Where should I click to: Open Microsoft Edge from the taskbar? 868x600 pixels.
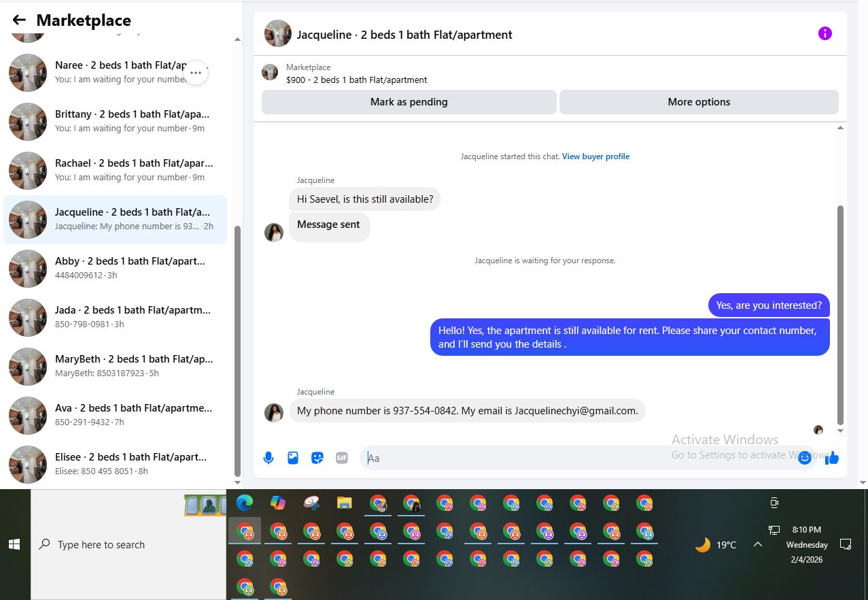click(x=245, y=503)
